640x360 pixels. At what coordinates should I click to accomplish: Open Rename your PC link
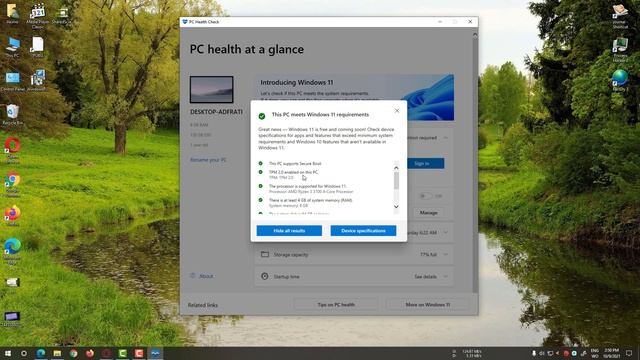(x=208, y=160)
